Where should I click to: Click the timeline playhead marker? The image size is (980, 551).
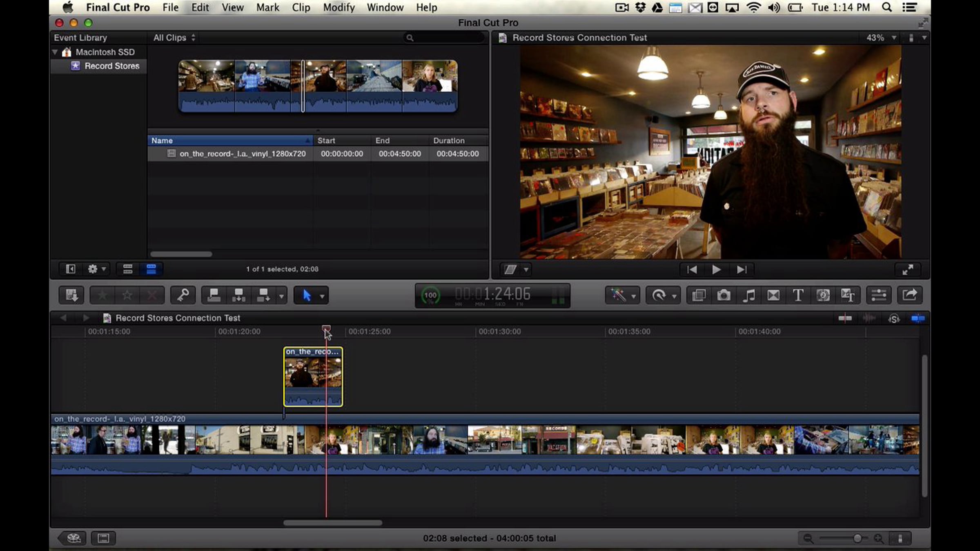click(x=326, y=329)
